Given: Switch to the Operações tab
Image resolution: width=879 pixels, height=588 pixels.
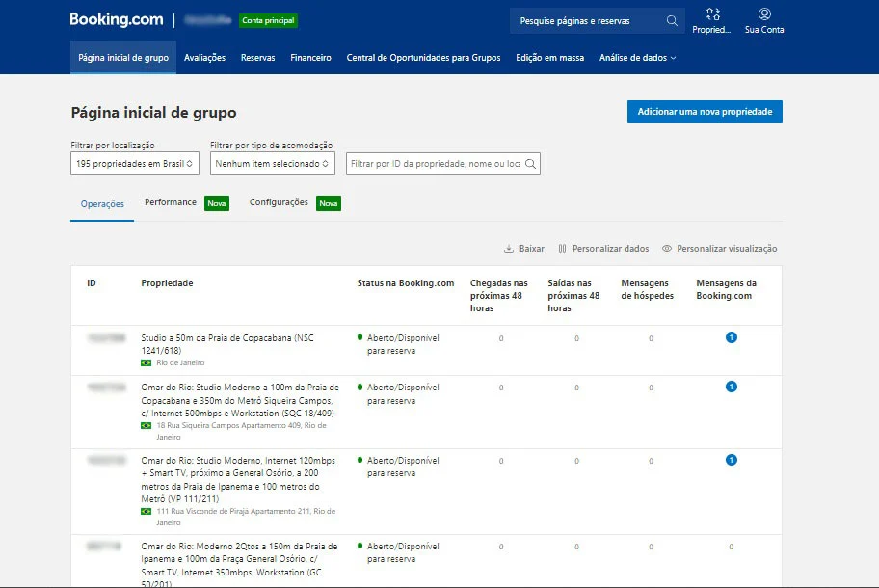Looking at the screenshot, I should (102, 204).
